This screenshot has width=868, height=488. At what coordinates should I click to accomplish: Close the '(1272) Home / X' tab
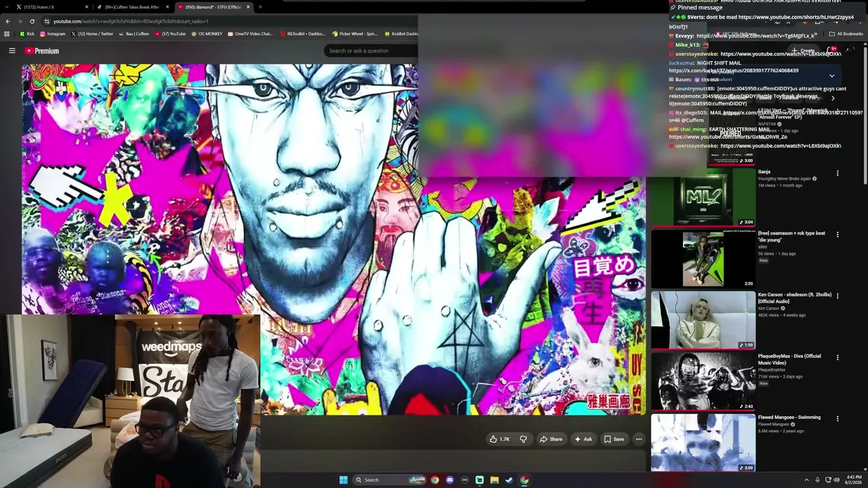[87, 7]
